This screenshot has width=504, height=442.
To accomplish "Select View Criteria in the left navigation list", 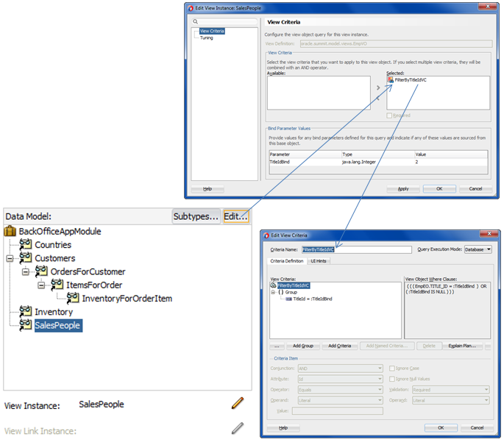I will pyautogui.click(x=212, y=31).
